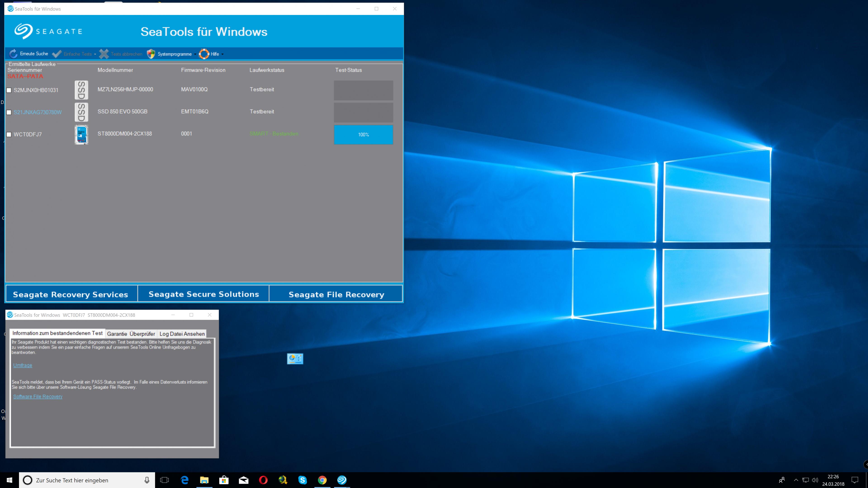Click the network icon in the system tray

[806, 480]
